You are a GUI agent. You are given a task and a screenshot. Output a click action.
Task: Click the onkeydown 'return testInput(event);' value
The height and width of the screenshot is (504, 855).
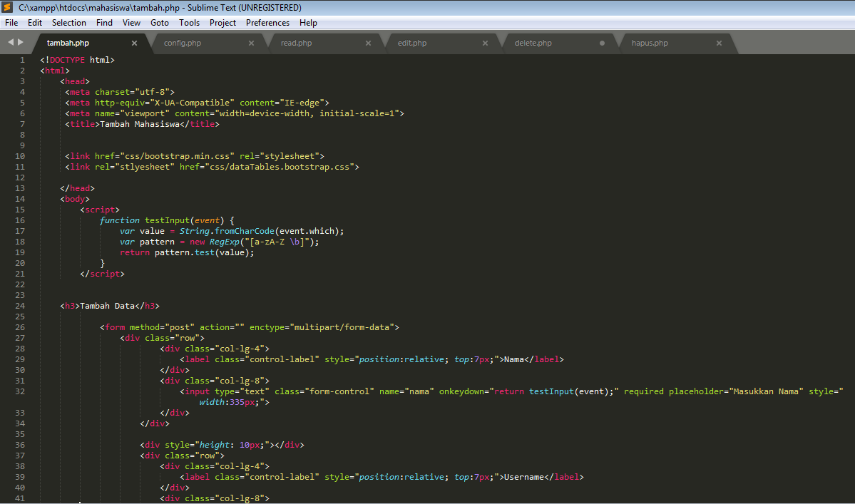[554, 392]
